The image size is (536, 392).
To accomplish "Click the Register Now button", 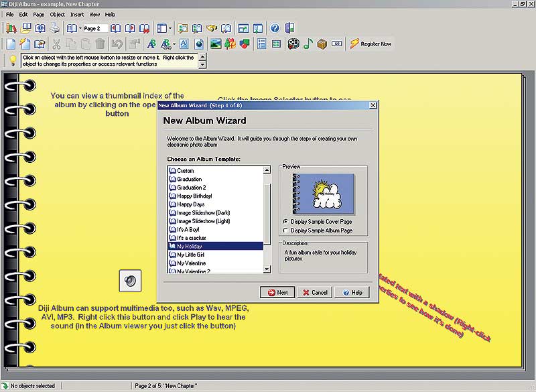I will pos(371,44).
